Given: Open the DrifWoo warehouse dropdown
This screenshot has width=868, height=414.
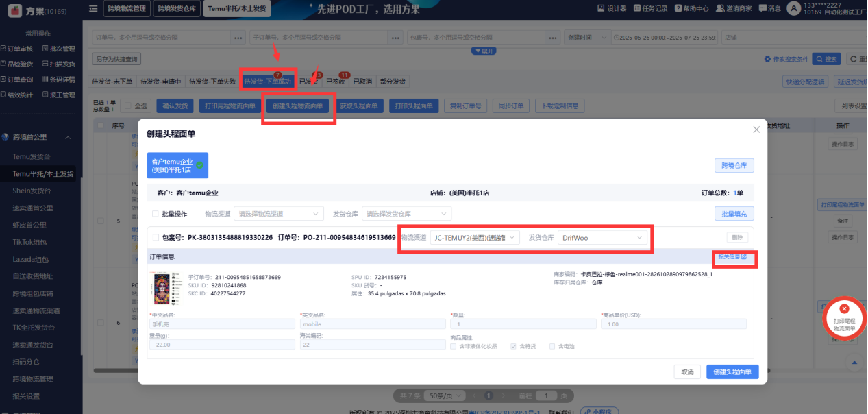Looking at the screenshot, I should click(603, 237).
